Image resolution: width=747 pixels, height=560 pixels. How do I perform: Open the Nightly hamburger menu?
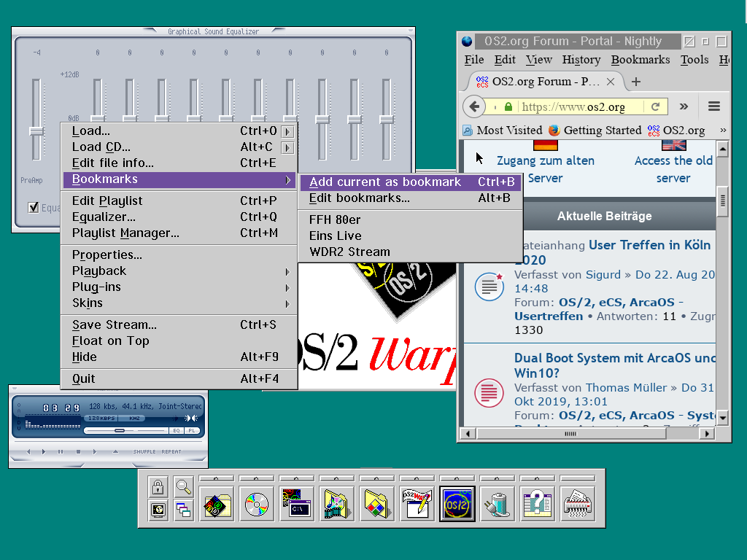click(x=713, y=106)
